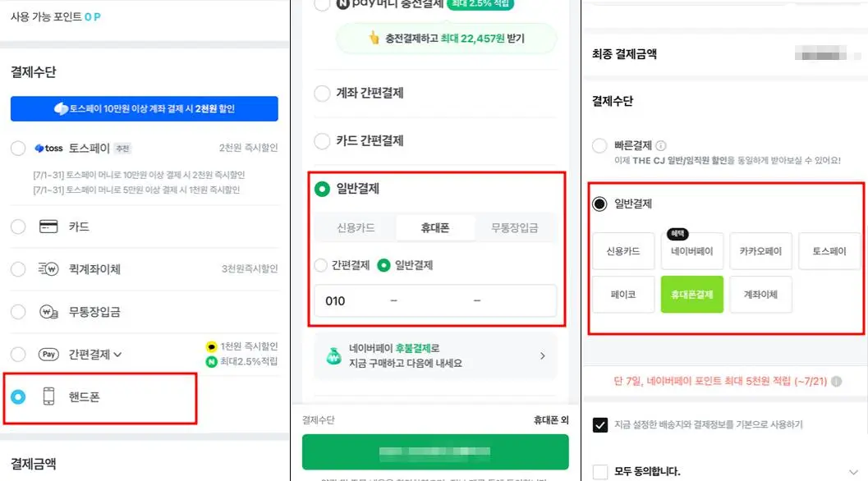Viewport: 868px width, 481px height.
Task: Select the green 휴대폰결제 button
Action: [x=691, y=294]
